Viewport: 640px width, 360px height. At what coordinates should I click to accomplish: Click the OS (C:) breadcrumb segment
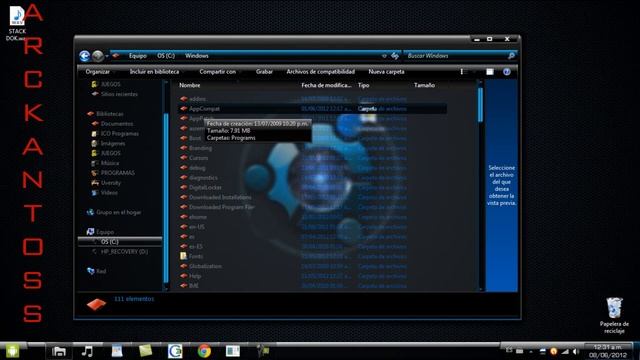[166, 56]
